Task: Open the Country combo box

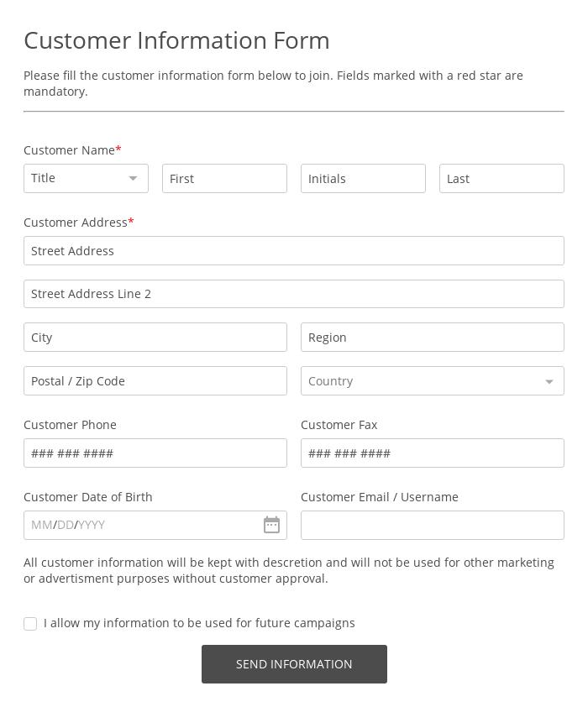Action: coord(433,381)
